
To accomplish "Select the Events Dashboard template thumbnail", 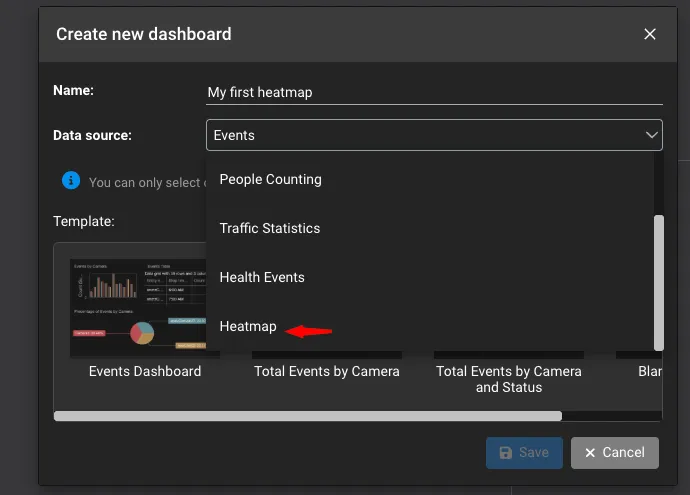I will (138, 308).
